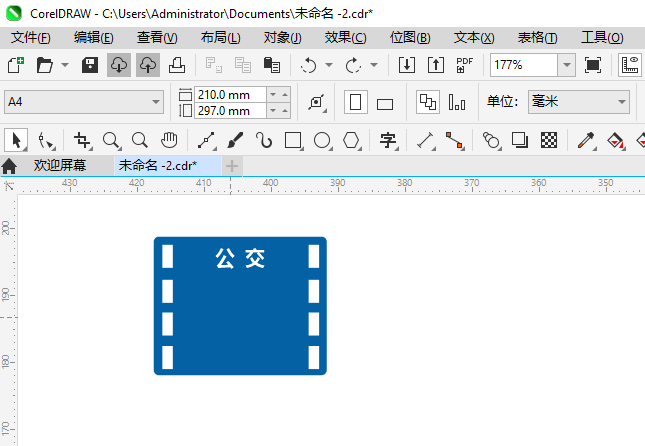Toggle the all pages layout button
Image resolution: width=645 pixels, height=446 pixels.
[428, 102]
